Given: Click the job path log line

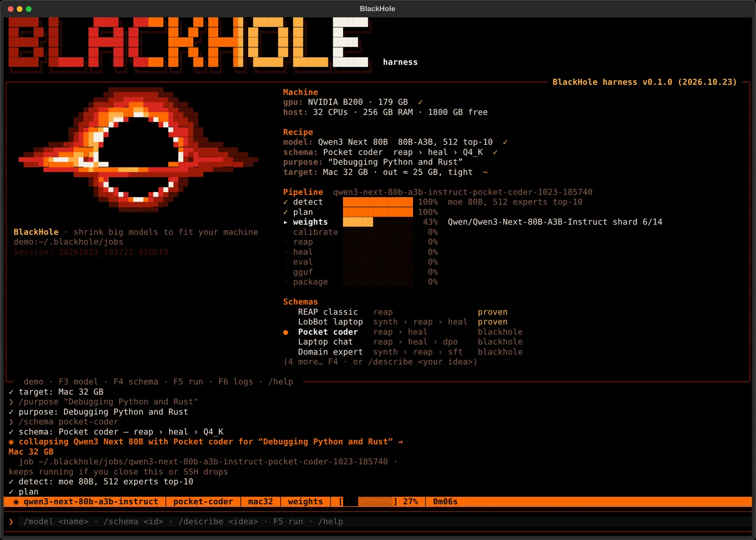Looking at the screenshot, I should click(x=203, y=462).
